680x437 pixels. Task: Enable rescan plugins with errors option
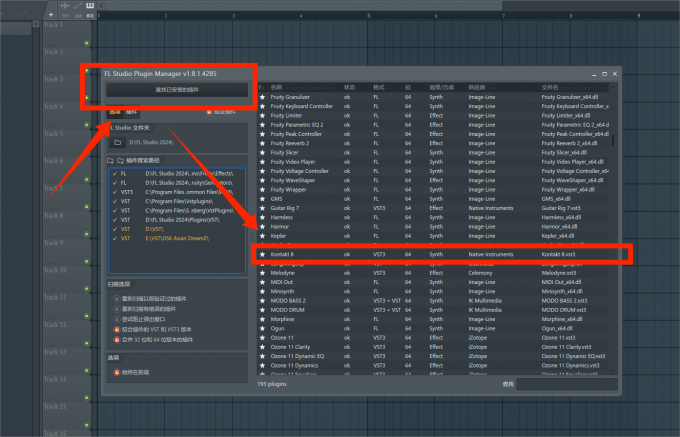tap(117, 309)
